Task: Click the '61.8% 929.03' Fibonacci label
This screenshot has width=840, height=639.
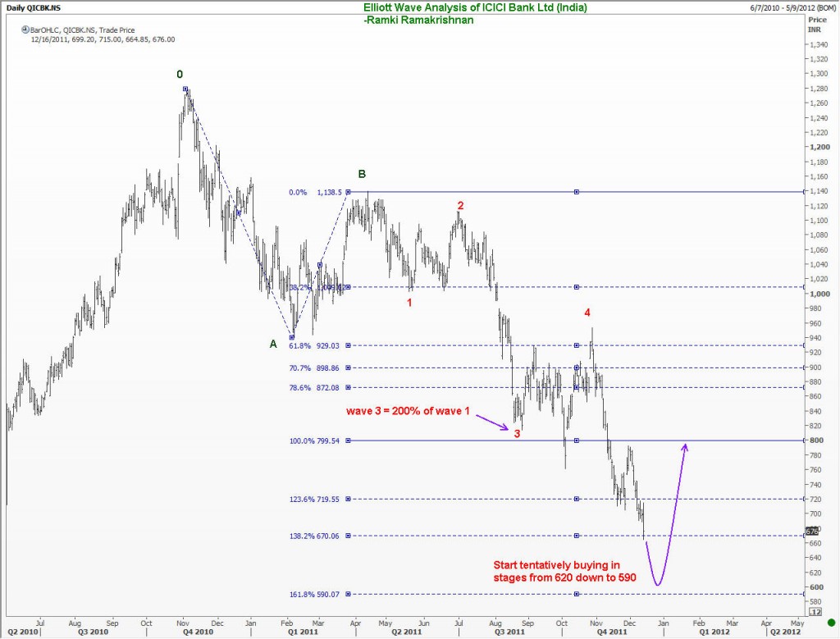Action: (x=314, y=346)
